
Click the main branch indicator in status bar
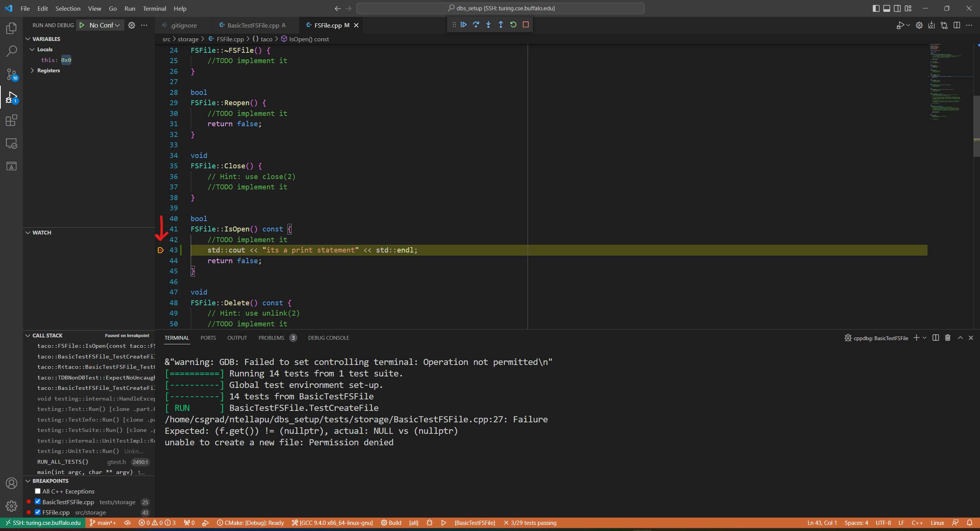(103, 523)
